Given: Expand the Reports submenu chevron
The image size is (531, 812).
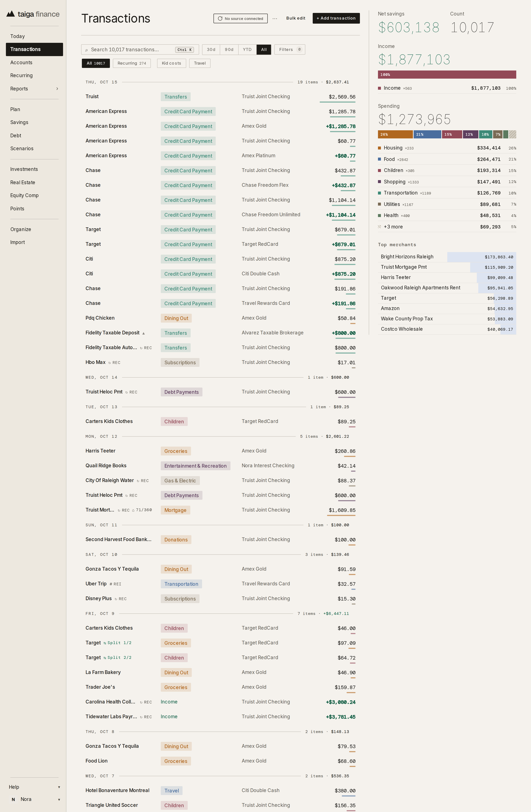Looking at the screenshot, I should (x=57, y=89).
